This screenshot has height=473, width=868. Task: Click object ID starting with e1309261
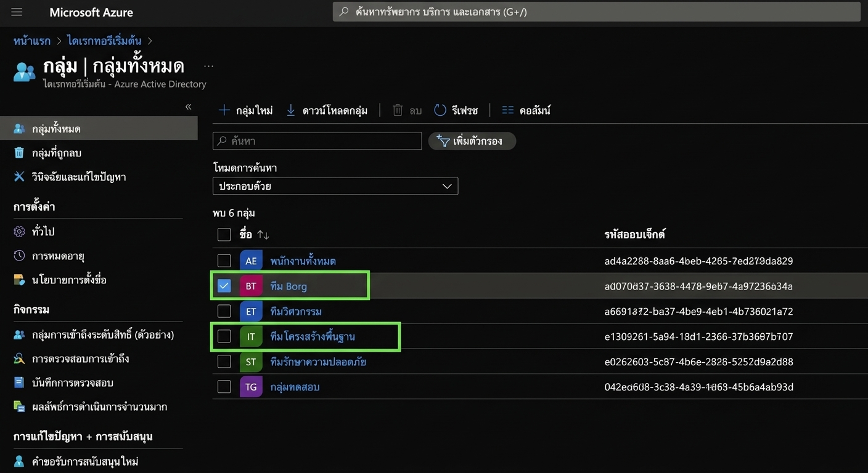point(698,337)
